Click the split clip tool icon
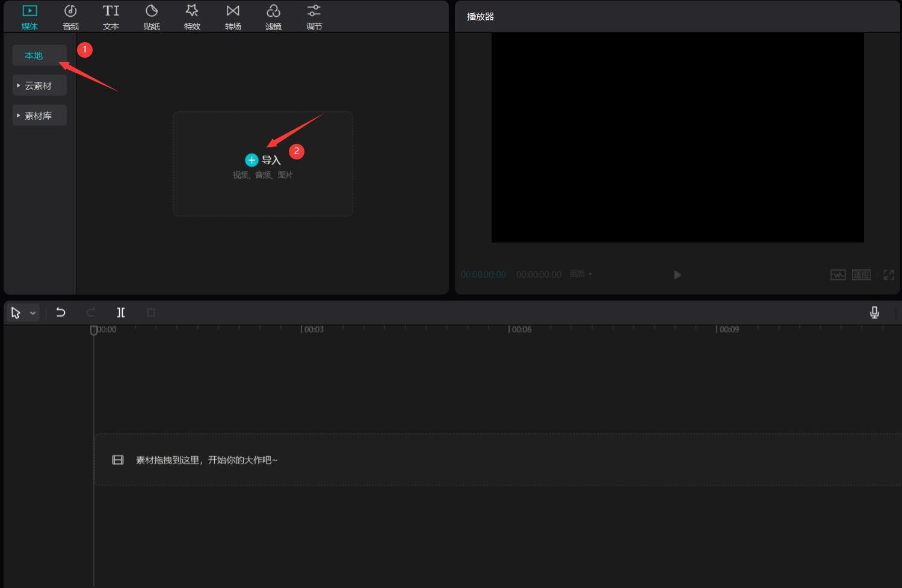 click(121, 312)
